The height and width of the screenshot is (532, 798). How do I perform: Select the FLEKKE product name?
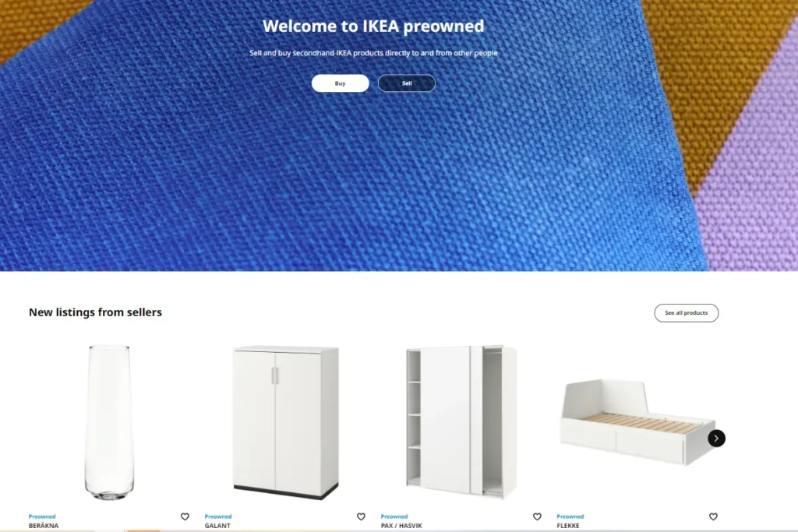pos(567,526)
